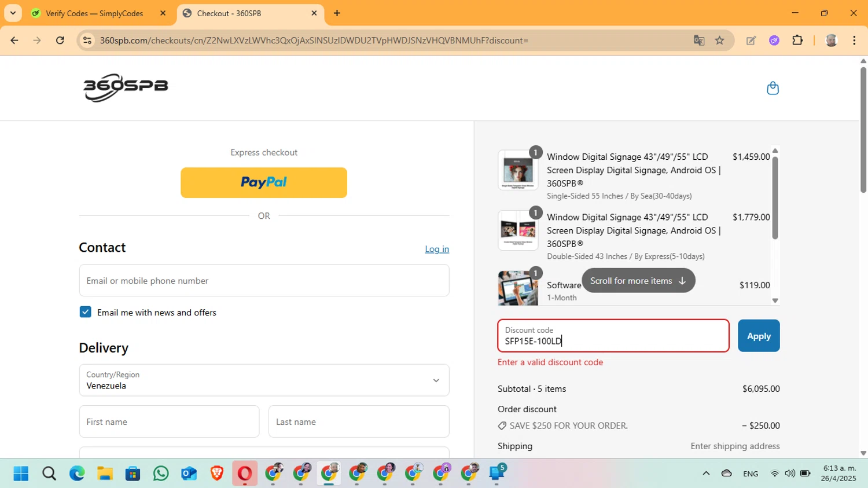The width and height of the screenshot is (868, 488).
Task: Click the ENG language indicator
Action: pyautogui.click(x=751, y=474)
